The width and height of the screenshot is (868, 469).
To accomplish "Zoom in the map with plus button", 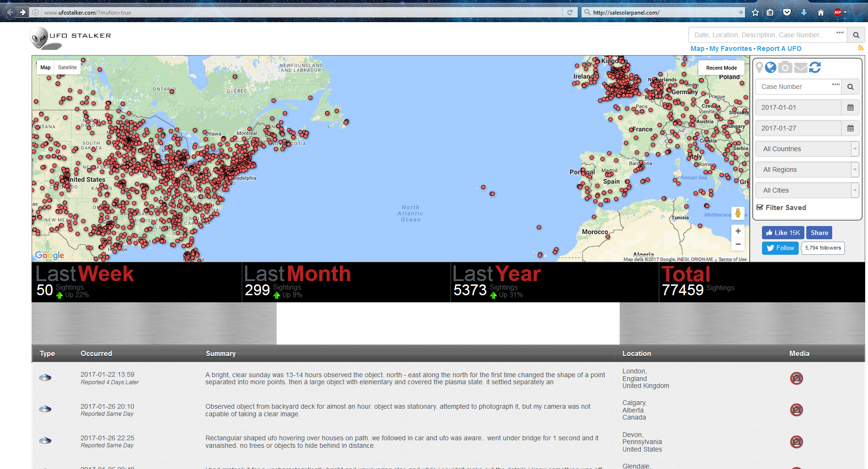I will coord(738,231).
